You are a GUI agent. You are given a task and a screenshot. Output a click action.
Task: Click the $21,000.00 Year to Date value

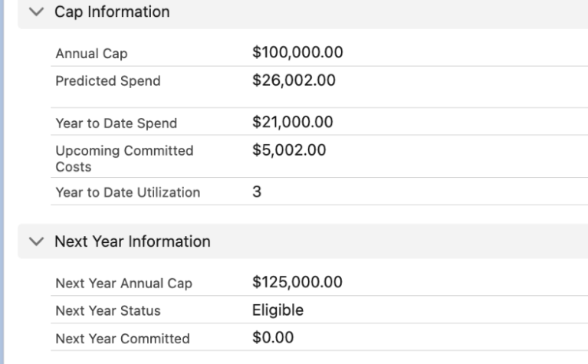point(294,122)
